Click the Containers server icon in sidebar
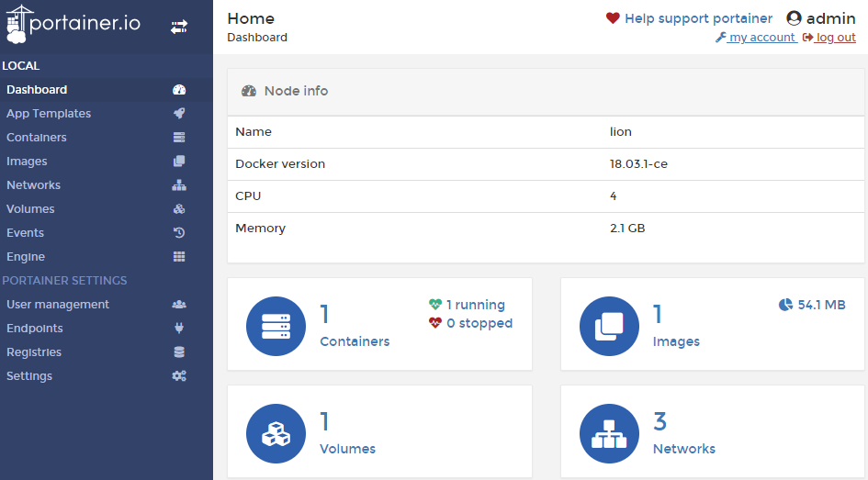 coord(179,138)
